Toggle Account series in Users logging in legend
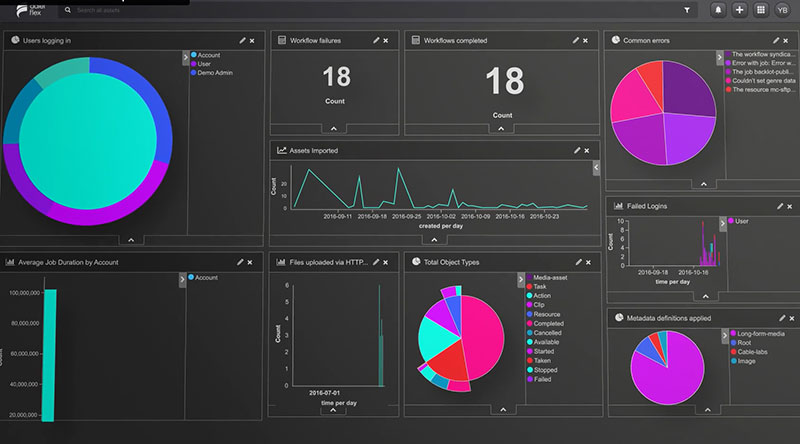 [x=206, y=55]
